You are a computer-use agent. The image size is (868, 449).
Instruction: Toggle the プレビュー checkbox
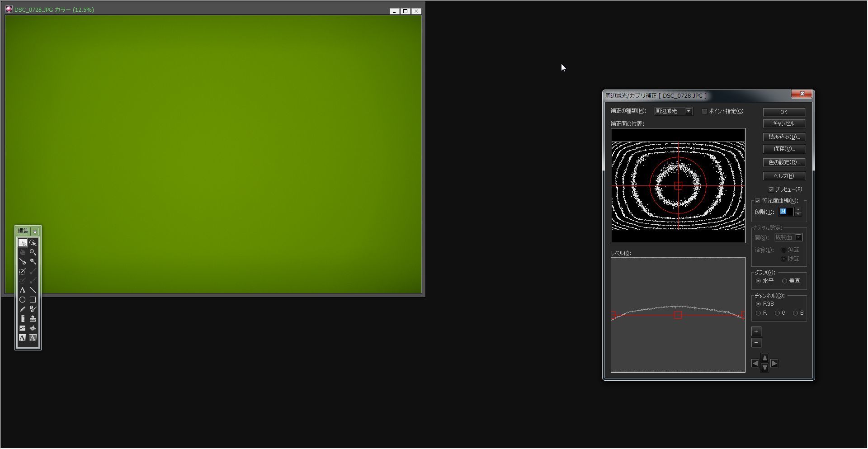coord(771,190)
